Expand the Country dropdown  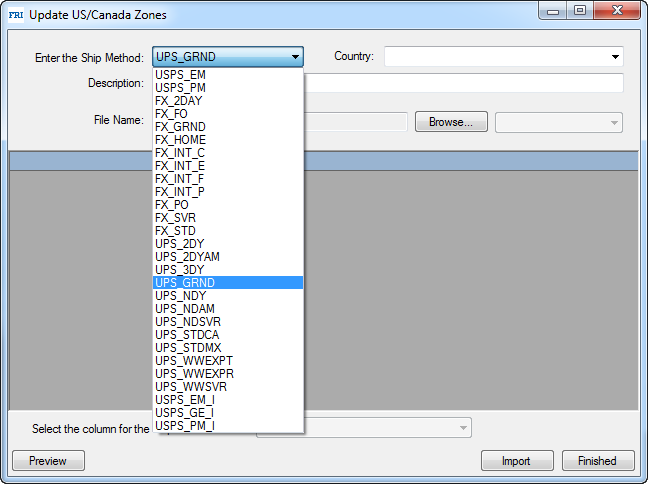615,57
